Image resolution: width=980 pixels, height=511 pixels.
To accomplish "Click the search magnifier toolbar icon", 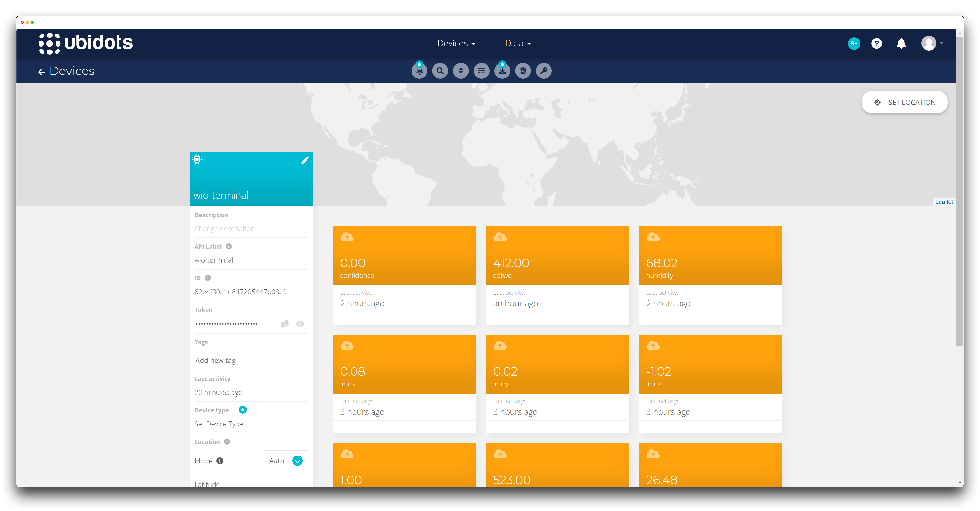I will pos(440,71).
